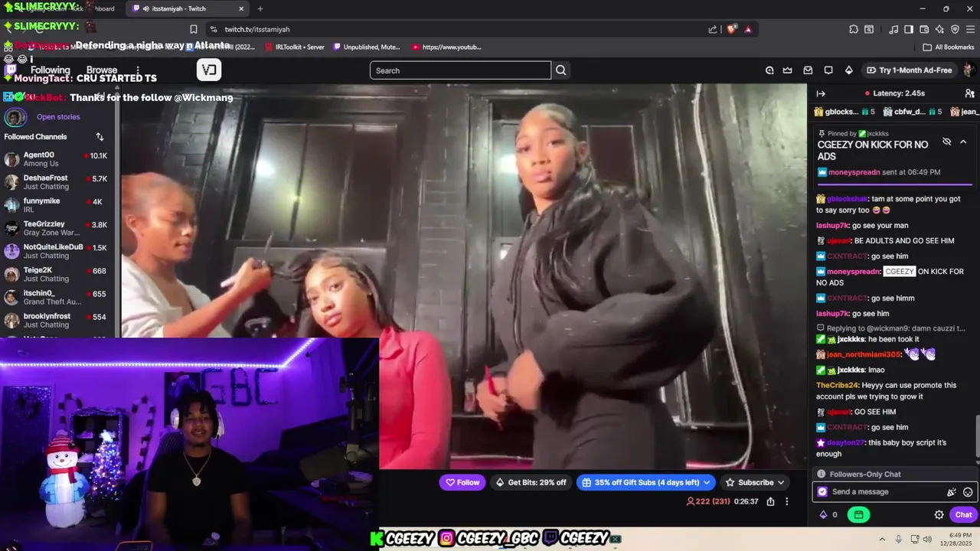The image size is (980, 551).
Task: Open stream more options three dots
Action: point(786,502)
